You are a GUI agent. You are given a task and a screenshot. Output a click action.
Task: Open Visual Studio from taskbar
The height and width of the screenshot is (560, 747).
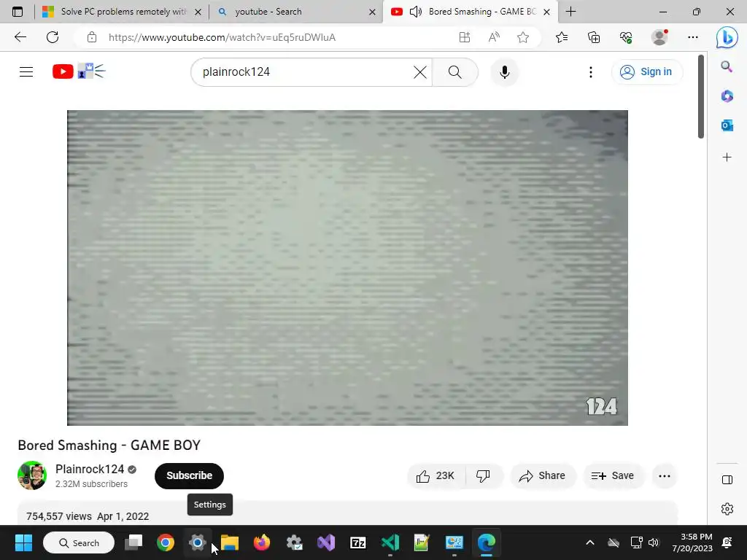click(x=326, y=542)
